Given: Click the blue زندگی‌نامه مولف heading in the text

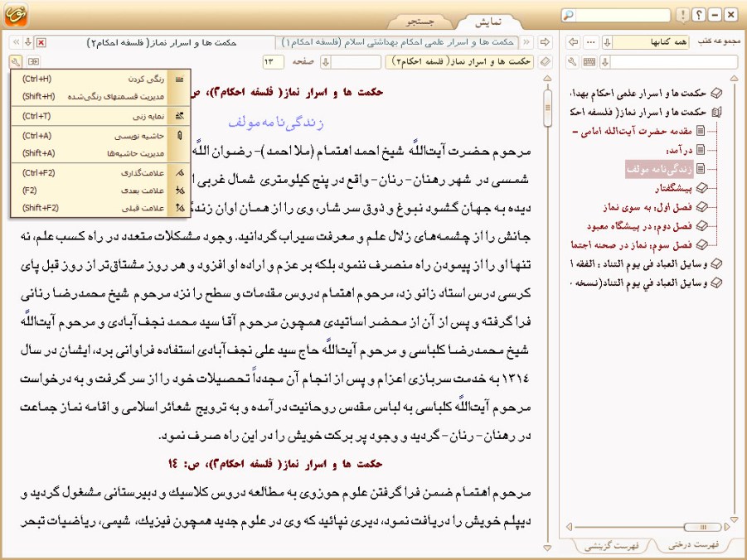Looking at the screenshot, I should (x=276, y=123).
